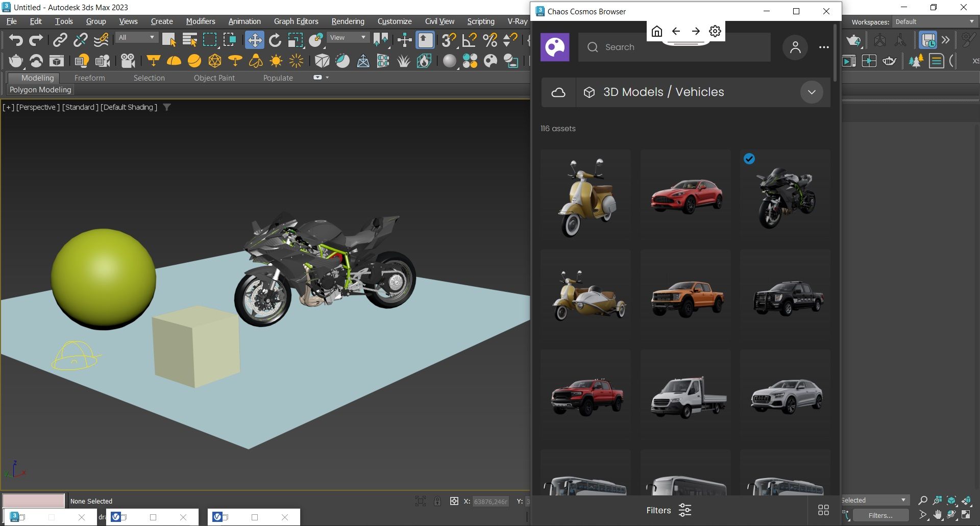Open Cosmos Browser settings gear
The image size is (980, 526).
pyautogui.click(x=715, y=31)
